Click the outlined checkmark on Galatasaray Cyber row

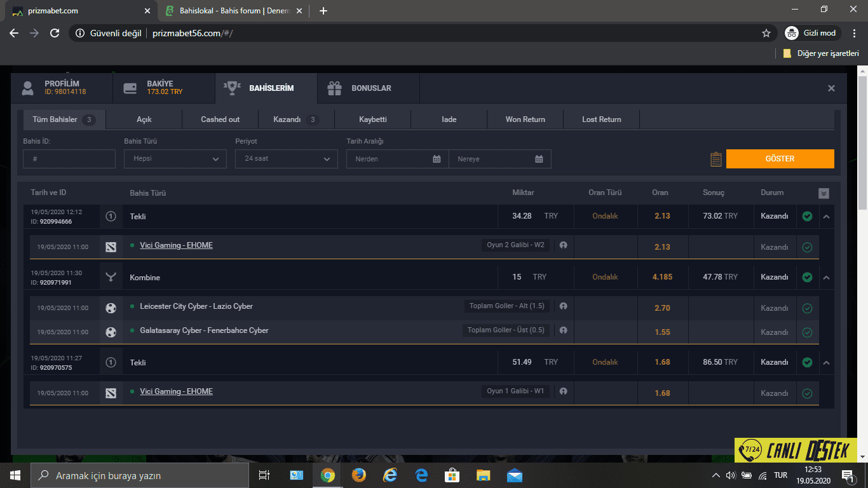807,332
